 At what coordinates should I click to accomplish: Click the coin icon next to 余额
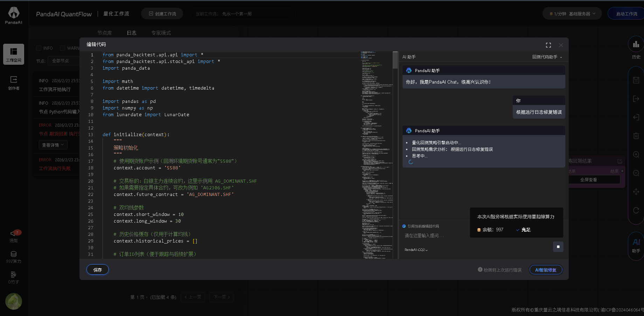tap(479, 230)
